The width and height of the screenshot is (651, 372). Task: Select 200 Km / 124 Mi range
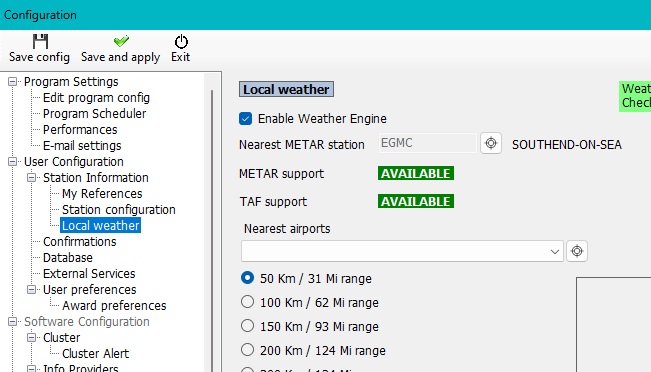click(247, 350)
